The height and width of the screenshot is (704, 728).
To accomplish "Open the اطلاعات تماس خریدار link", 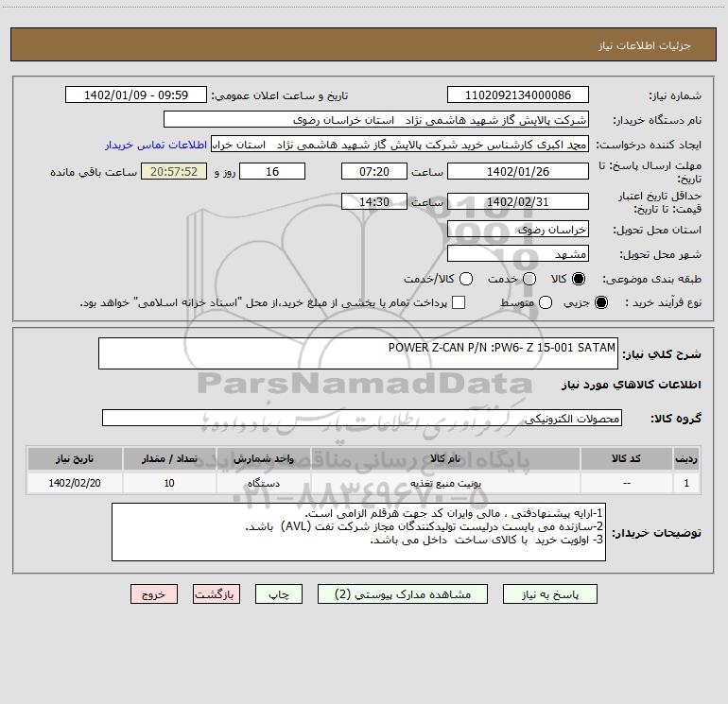I will coord(156,145).
